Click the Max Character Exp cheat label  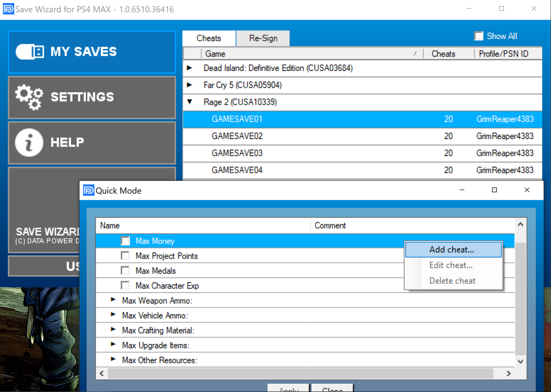click(167, 286)
